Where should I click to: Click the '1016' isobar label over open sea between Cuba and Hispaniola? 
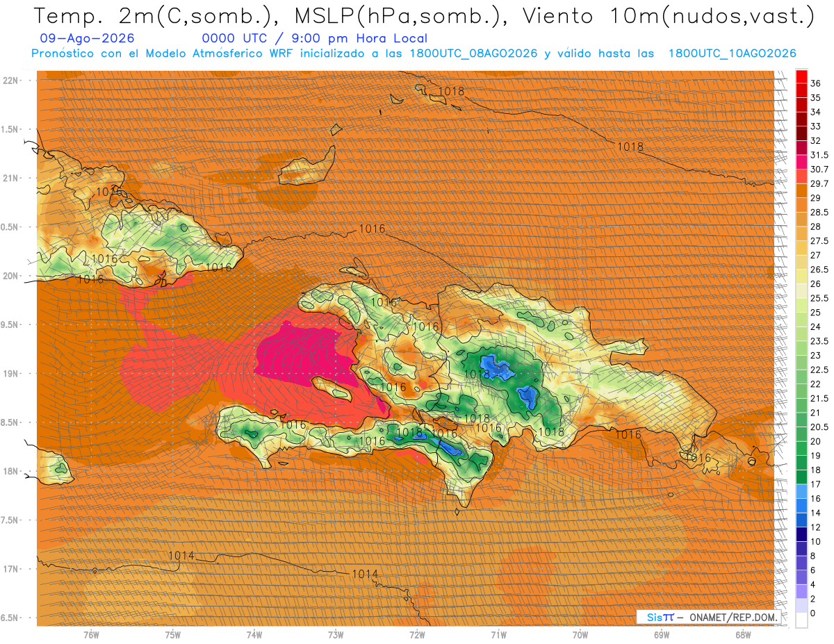click(372, 229)
